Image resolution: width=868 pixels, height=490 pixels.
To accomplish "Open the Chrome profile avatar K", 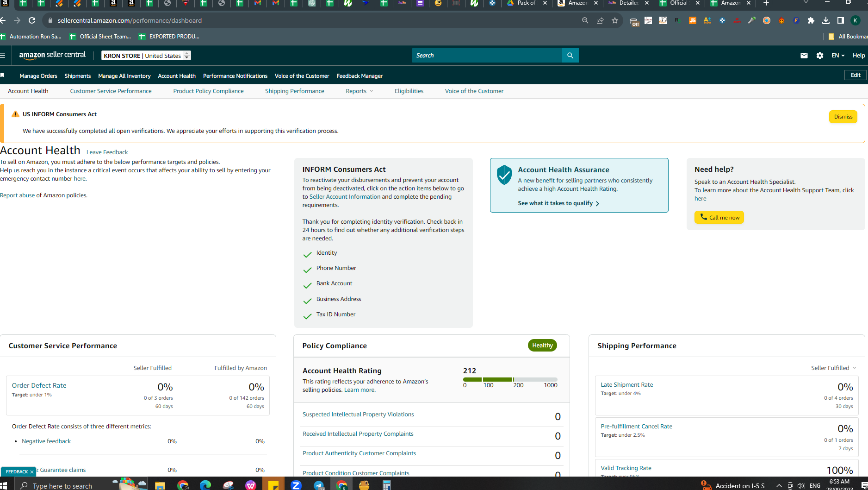I will (x=856, y=20).
